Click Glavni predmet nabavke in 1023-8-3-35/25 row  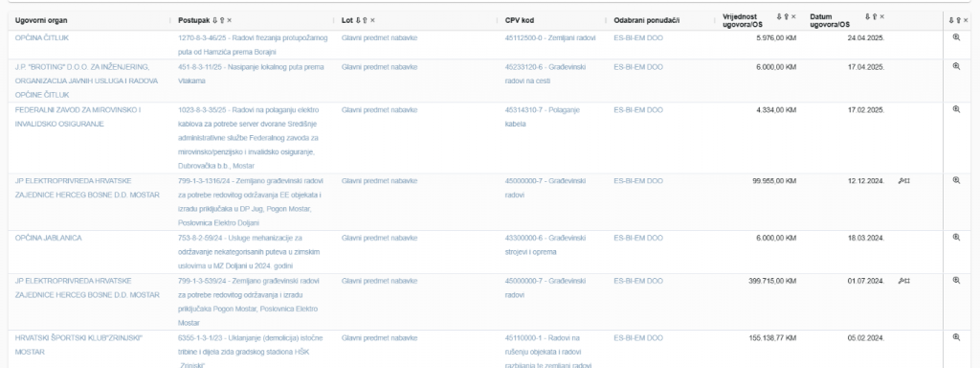[x=379, y=109]
